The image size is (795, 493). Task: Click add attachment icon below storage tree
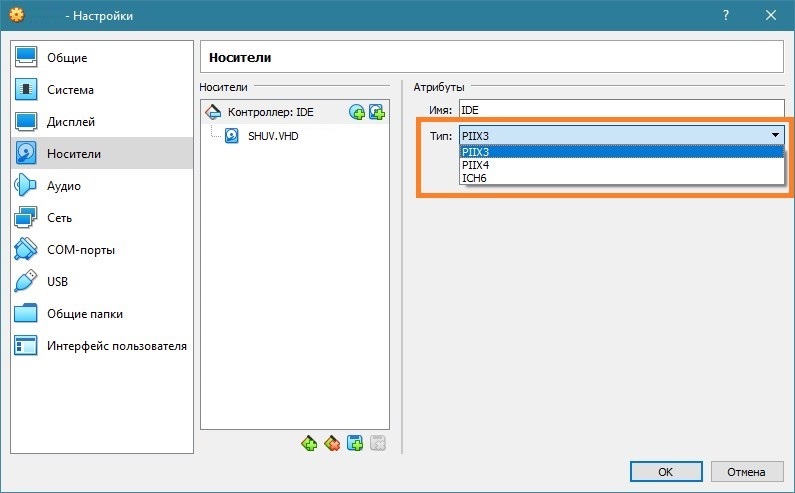click(x=354, y=444)
